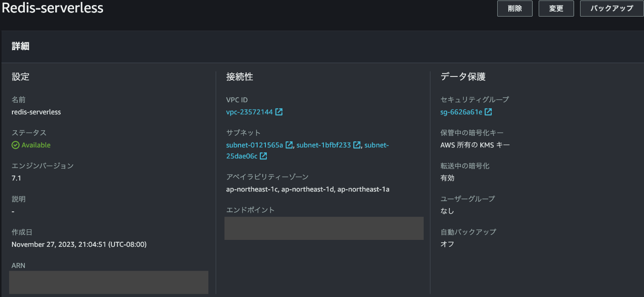
Task: Click the サブネット label
Action: pos(243,133)
